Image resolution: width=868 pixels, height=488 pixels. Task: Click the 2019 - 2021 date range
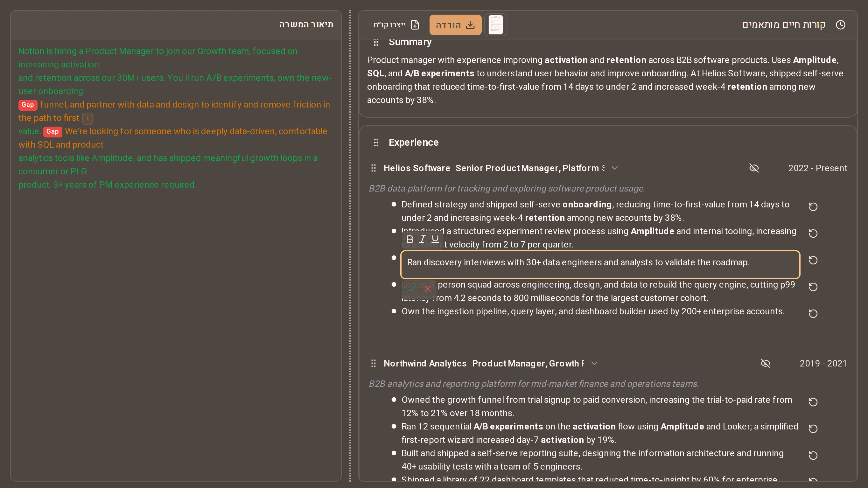tap(823, 363)
